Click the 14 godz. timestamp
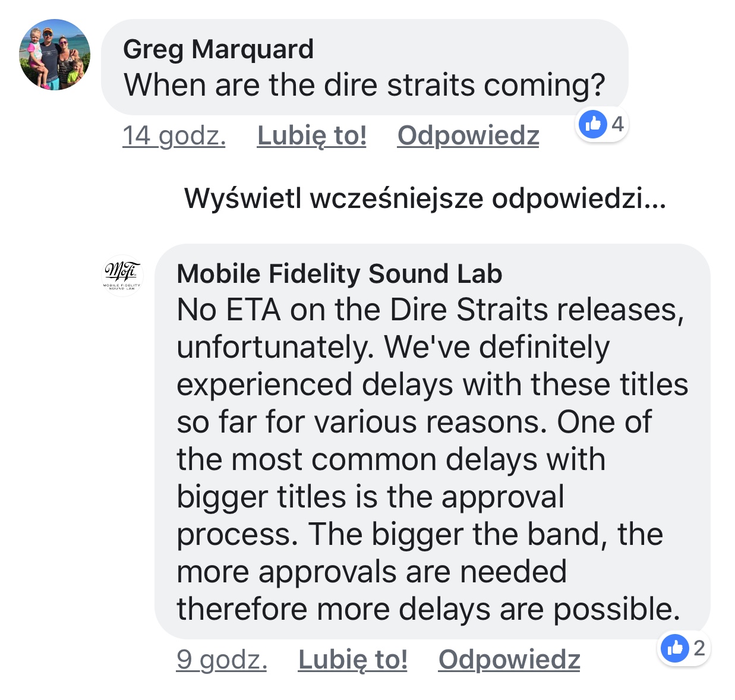735x700 pixels. (174, 135)
